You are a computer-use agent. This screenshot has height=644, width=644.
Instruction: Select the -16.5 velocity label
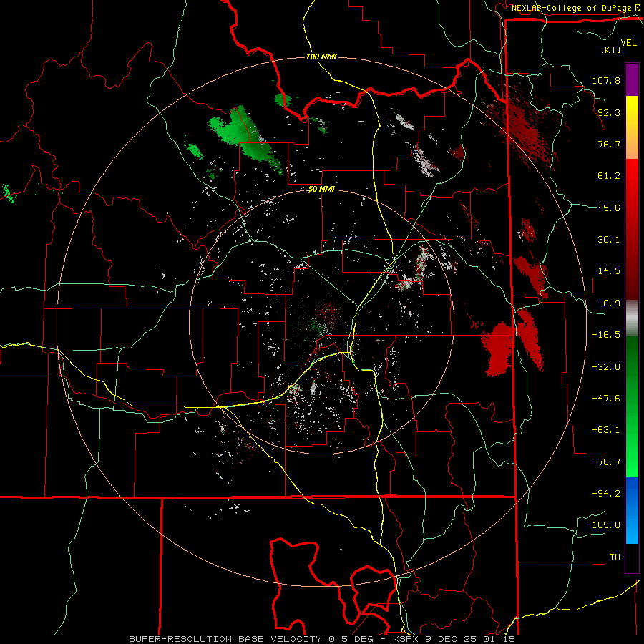(x=606, y=335)
